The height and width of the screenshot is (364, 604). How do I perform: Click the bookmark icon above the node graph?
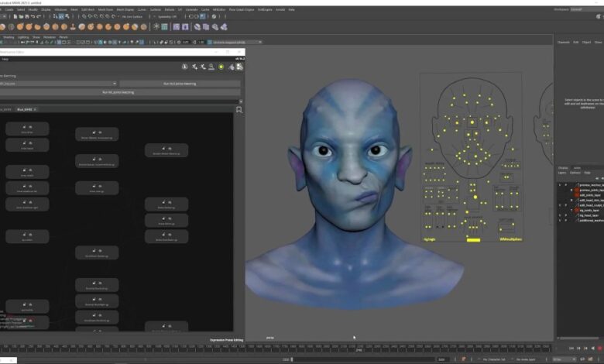(239, 110)
